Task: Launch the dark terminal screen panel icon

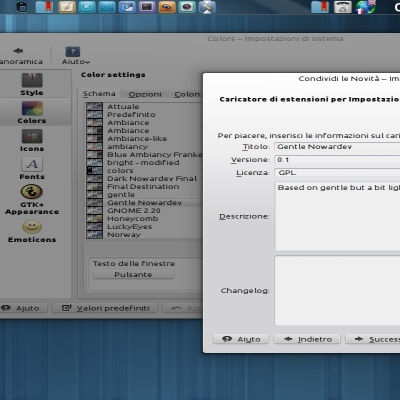Action: pos(147,7)
